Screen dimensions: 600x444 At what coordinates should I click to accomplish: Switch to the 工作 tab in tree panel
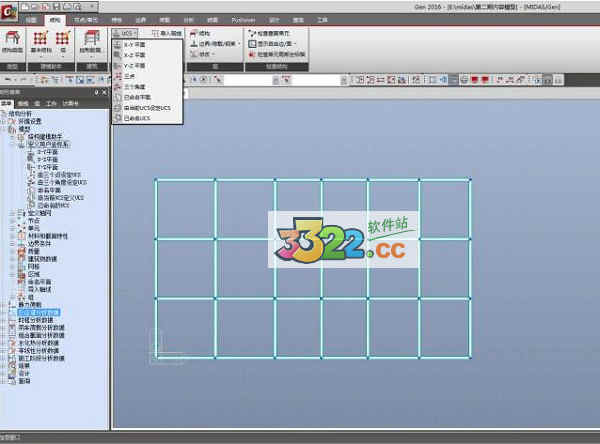point(51,103)
